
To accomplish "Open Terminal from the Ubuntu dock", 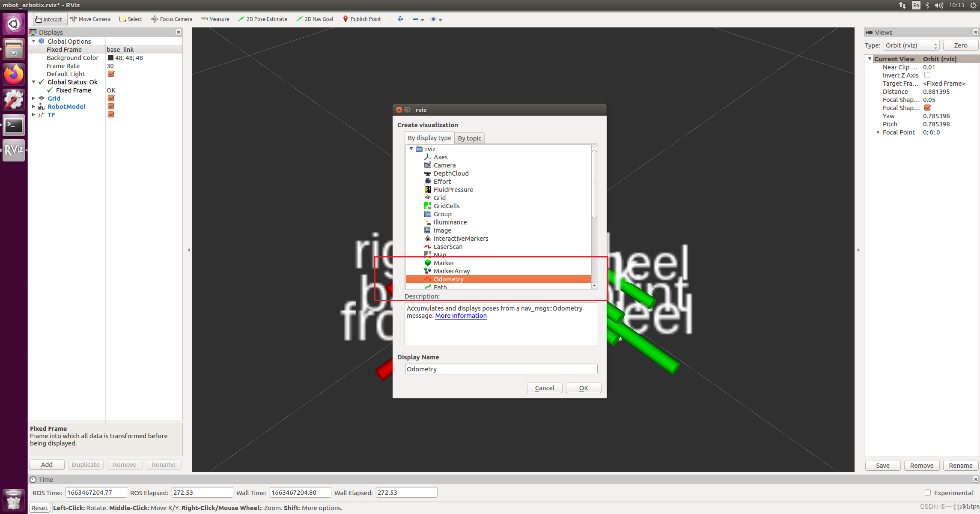I will (x=14, y=125).
